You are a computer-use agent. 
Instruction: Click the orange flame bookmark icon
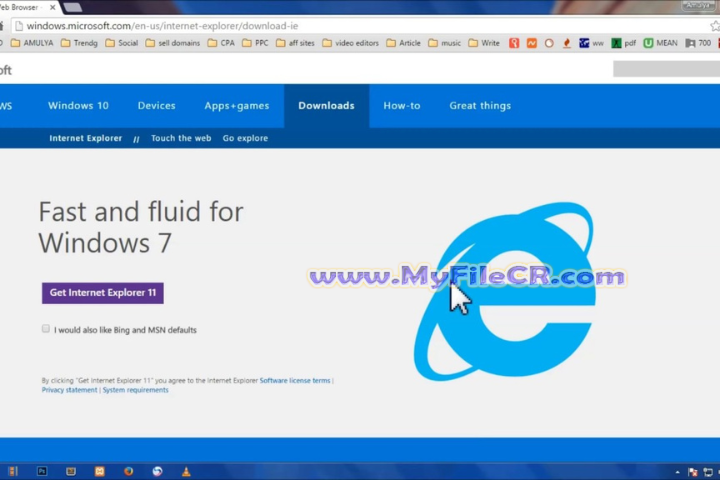pos(567,43)
